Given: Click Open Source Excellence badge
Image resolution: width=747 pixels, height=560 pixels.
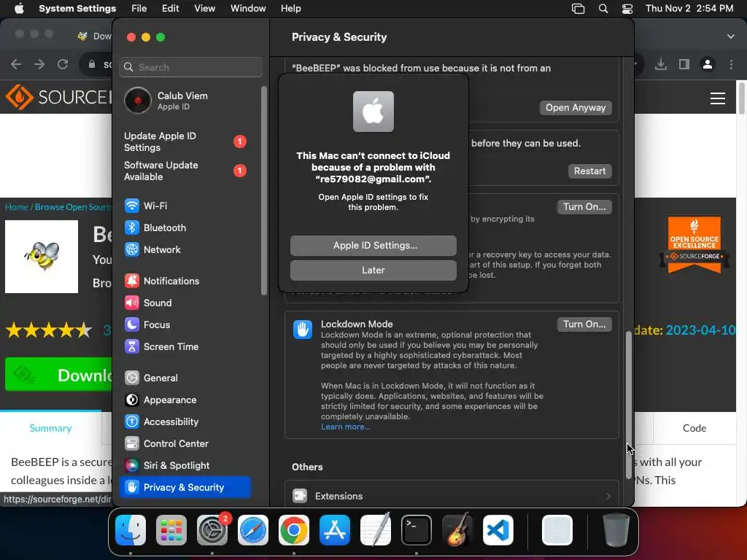Looking at the screenshot, I should click(x=694, y=245).
